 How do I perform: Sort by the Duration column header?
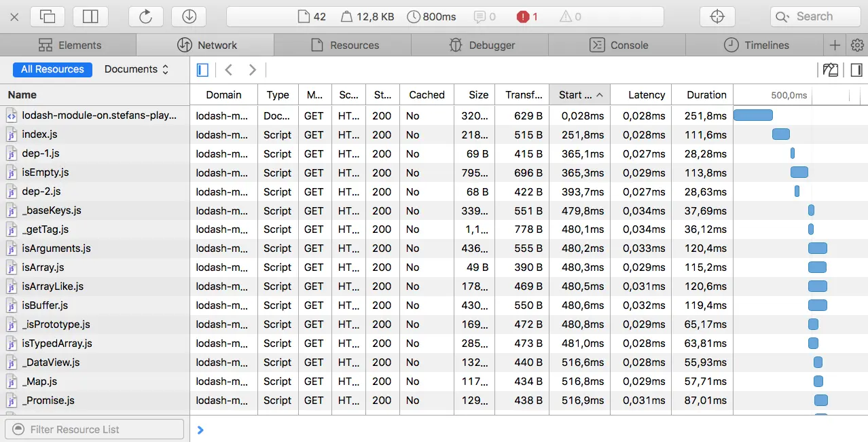(x=702, y=95)
